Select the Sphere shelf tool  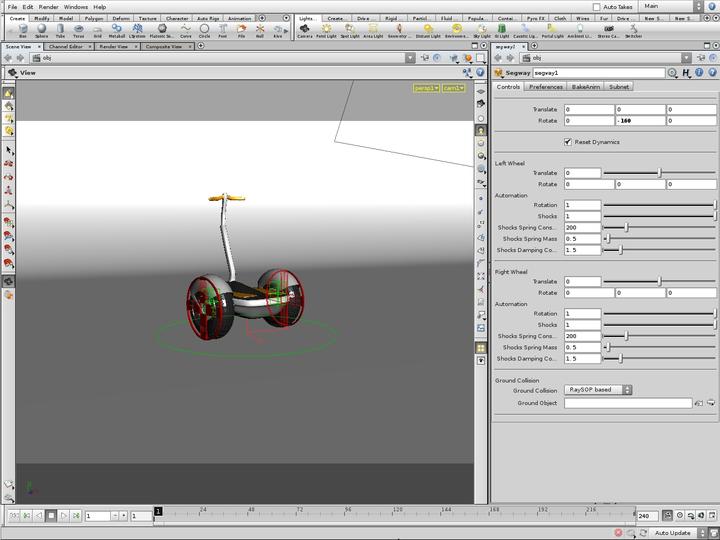pos(41,30)
